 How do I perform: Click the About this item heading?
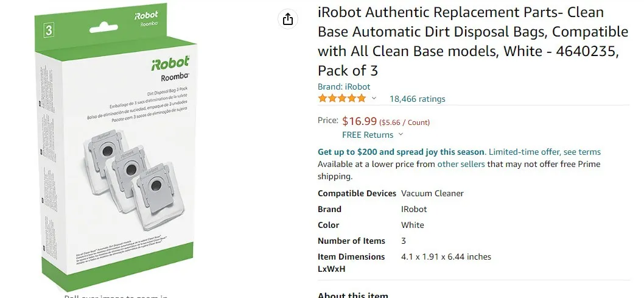[353, 295]
